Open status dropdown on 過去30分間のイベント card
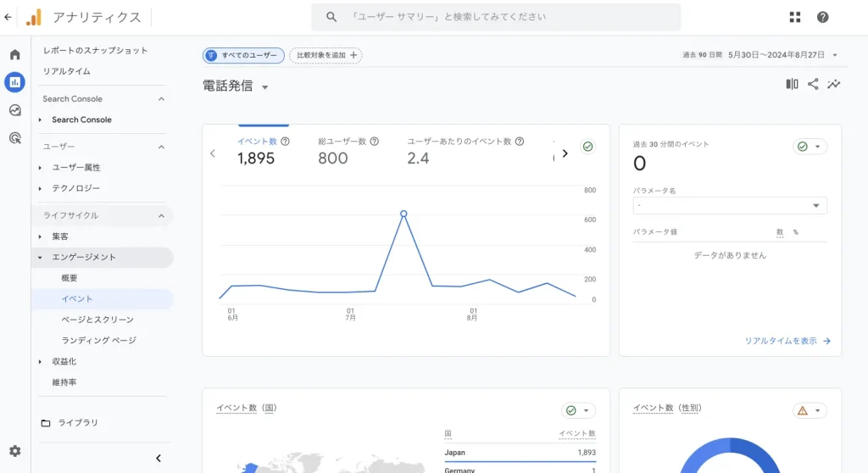This screenshot has width=868, height=473. pos(810,146)
